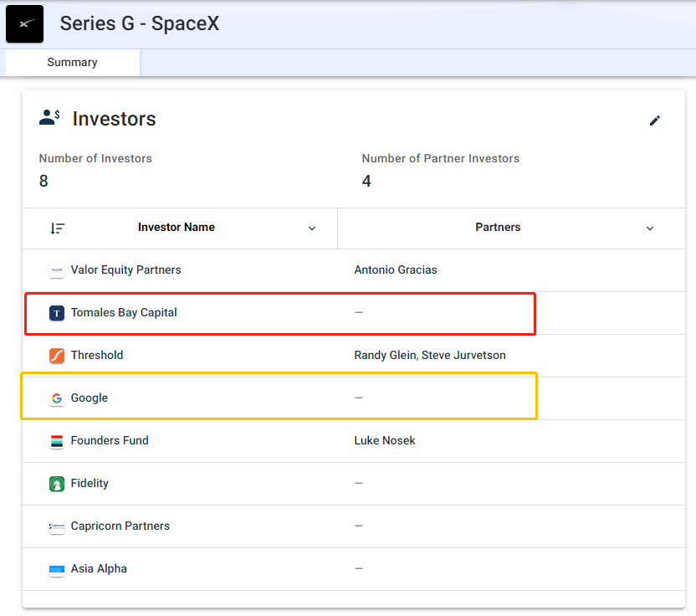Click the Fidelity logo icon
The width and height of the screenshot is (696, 616).
click(57, 484)
